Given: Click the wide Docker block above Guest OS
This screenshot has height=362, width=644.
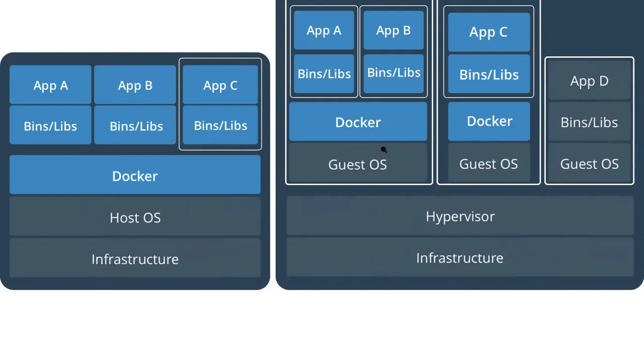Looking at the screenshot, I should pos(358,122).
